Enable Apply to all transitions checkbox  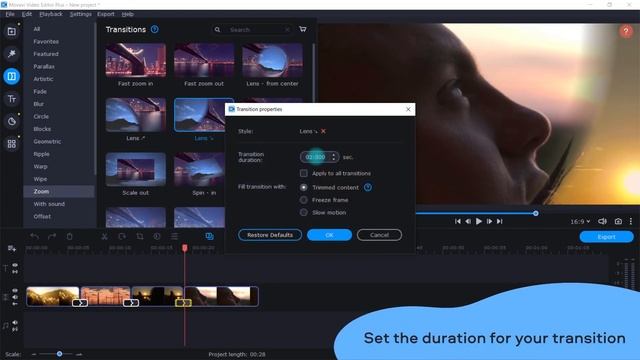[x=304, y=173]
